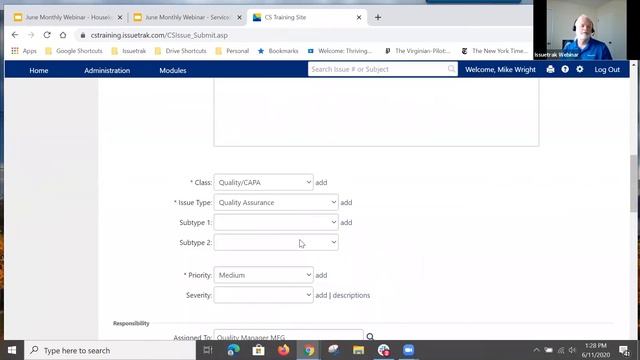The height and width of the screenshot is (360, 640).
Task: Open the notification center icon
Action: click(624, 350)
